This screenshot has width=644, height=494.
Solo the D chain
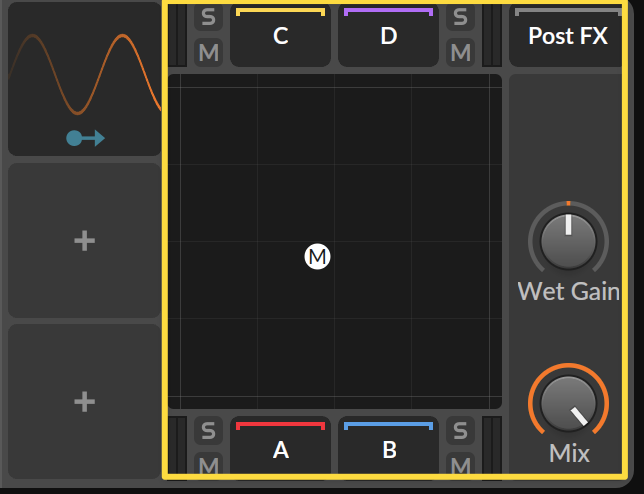[x=460, y=18]
